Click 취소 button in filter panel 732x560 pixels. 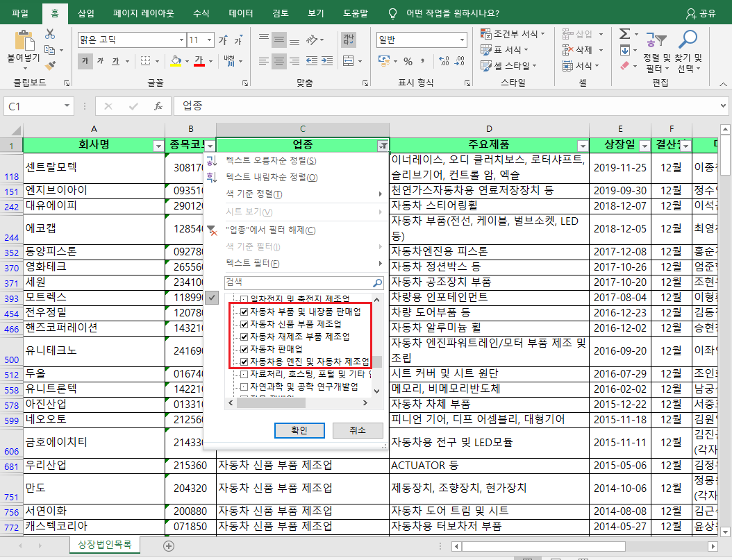coord(358,430)
